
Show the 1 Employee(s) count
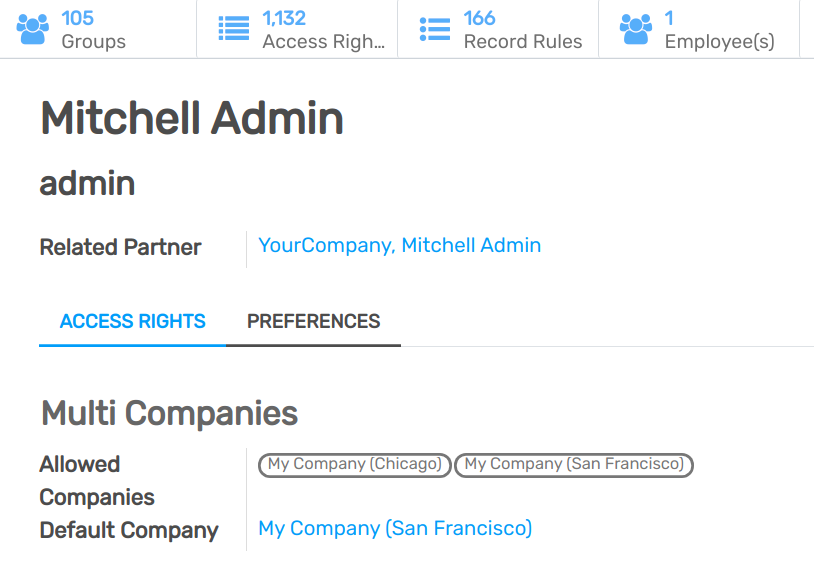(669, 18)
